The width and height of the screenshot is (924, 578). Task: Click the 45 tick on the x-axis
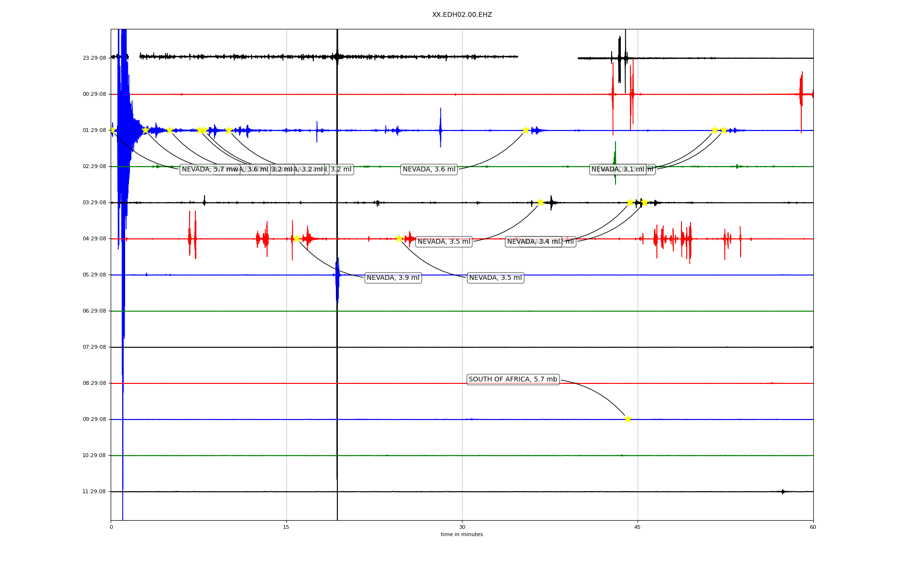638,527
